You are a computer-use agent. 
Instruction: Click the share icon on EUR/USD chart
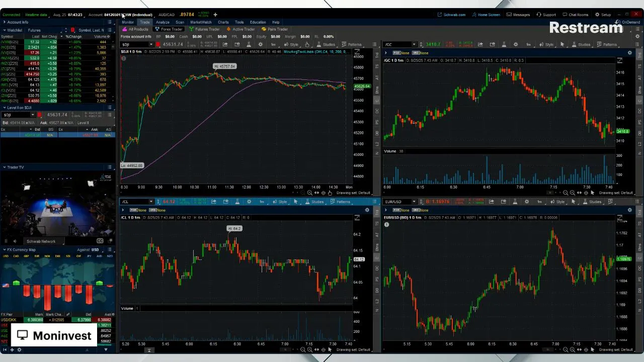492,202
